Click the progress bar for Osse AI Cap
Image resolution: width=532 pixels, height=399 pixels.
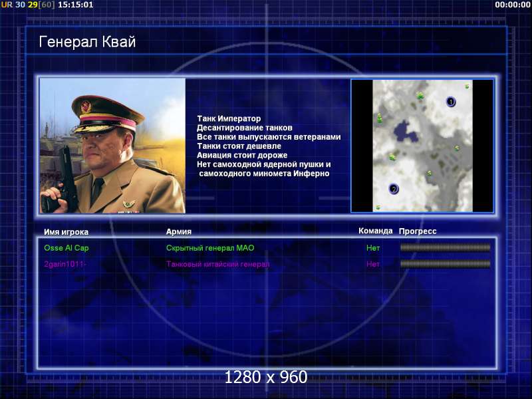click(x=445, y=247)
